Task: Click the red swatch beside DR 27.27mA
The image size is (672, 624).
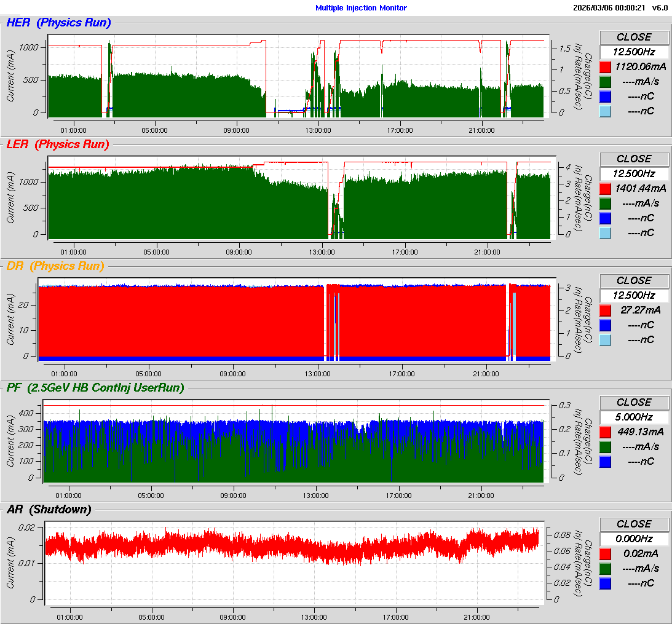Action: (x=605, y=310)
